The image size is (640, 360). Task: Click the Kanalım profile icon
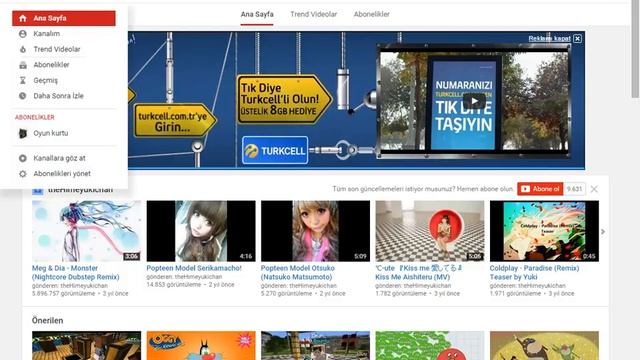click(x=23, y=34)
